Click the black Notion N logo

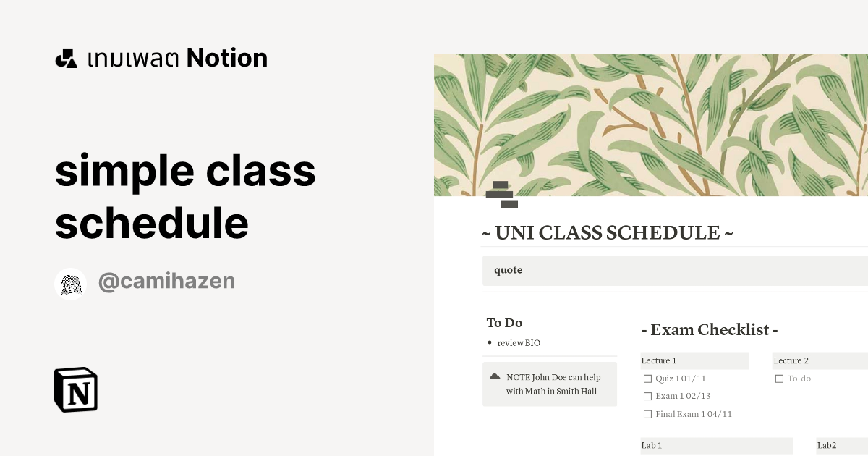[76, 389]
